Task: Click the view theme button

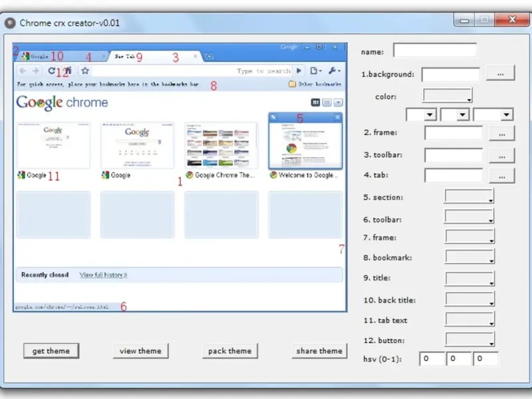Action: coord(140,351)
